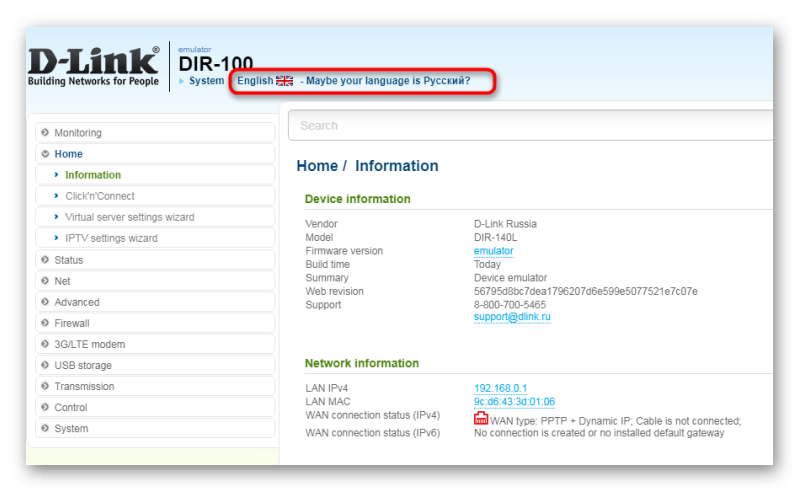Image resolution: width=800 pixels, height=492 pixels.
Task: Open the Control menu item
Action: 155,407
